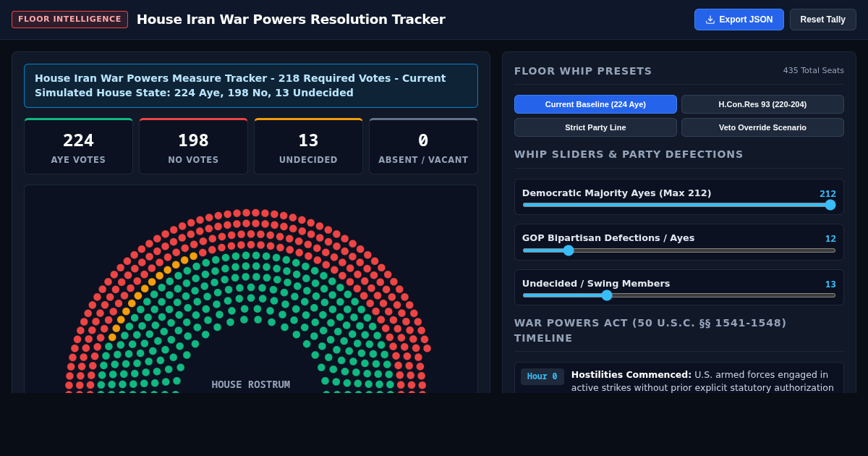Click the WHIP SLIDERS & PARTY DEFECTIONS heading

[629, 154]
